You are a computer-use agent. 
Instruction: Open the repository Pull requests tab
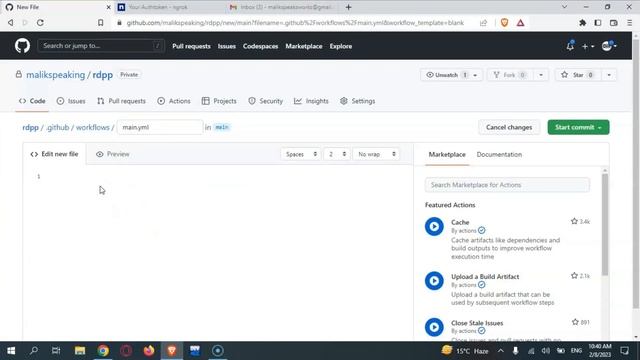coord(121,101)
